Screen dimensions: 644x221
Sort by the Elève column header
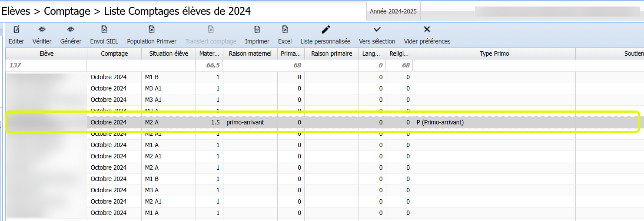coord(46,54)
